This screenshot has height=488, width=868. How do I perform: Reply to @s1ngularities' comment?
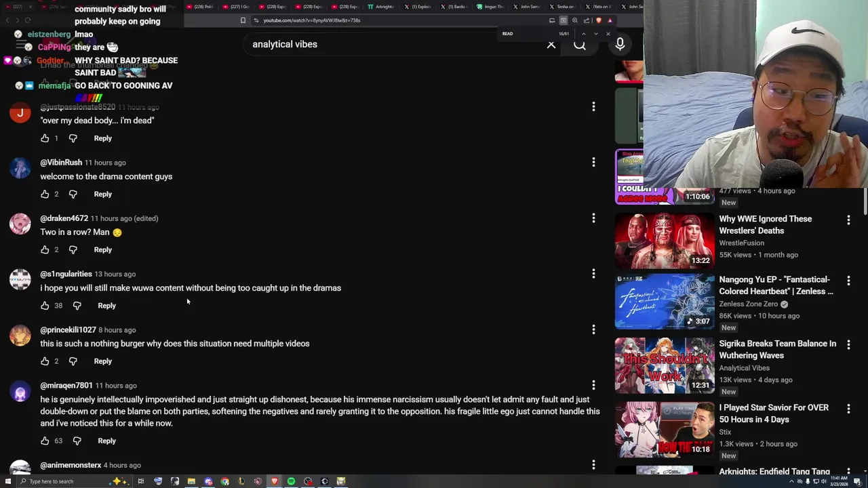click(x=107, y=306)
